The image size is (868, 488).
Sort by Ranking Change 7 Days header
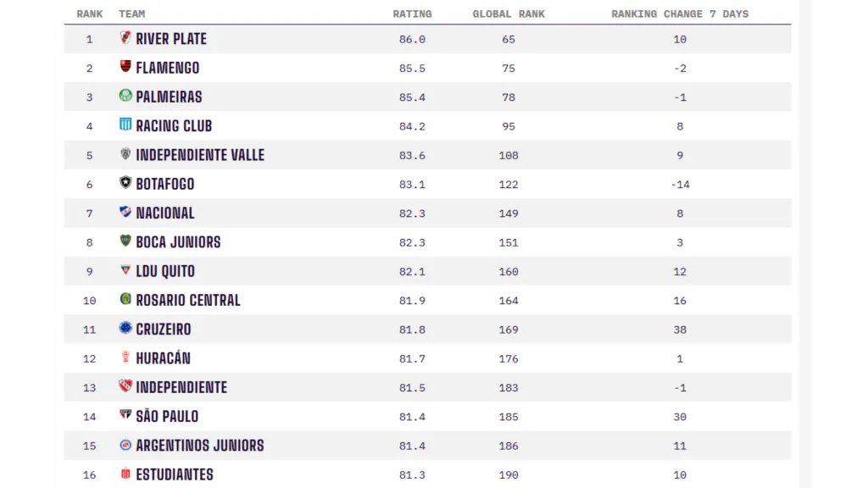[x=680, y=14]
